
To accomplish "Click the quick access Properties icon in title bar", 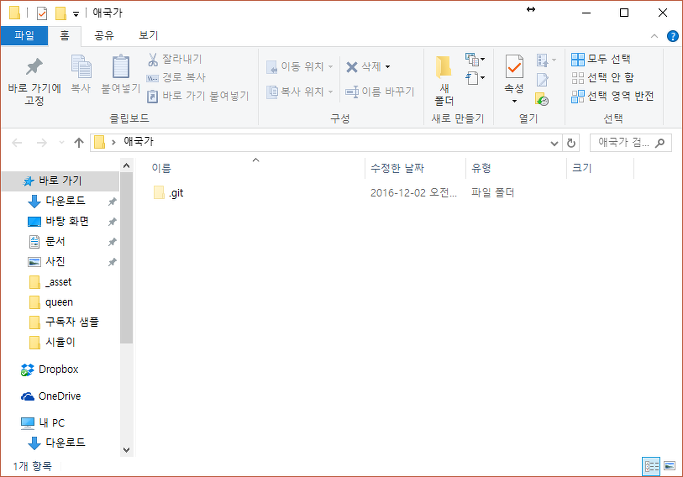I will point(42,14).
